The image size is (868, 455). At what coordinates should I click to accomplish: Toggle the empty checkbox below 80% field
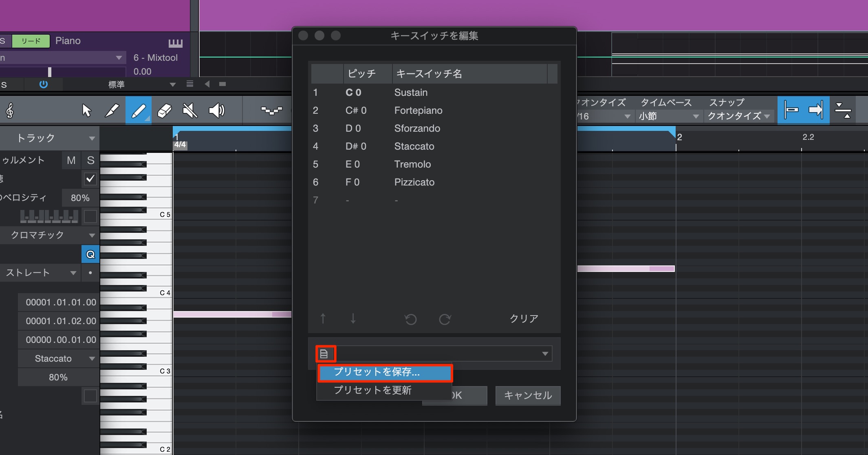coord(90,396)
